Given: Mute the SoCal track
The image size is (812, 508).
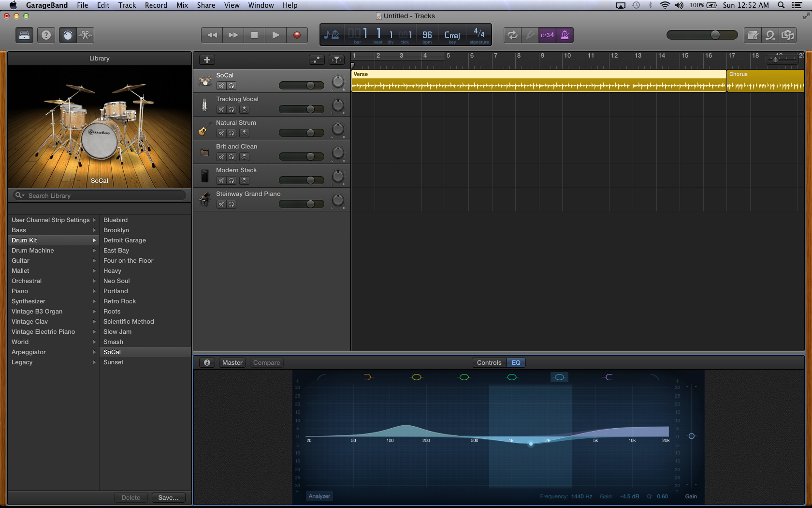Looking at the screenshot, I should tap(221, 86).
